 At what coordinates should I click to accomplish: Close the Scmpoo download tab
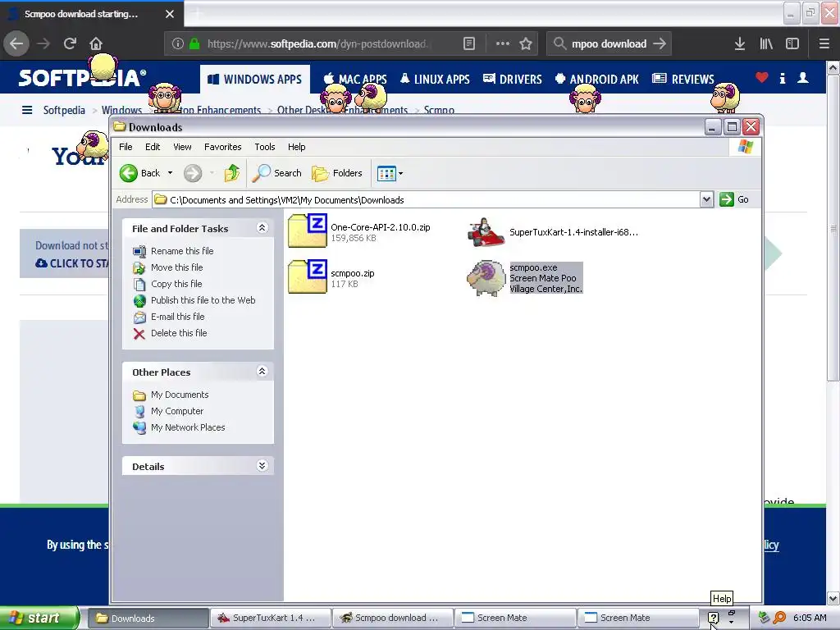tap(170, 14)
